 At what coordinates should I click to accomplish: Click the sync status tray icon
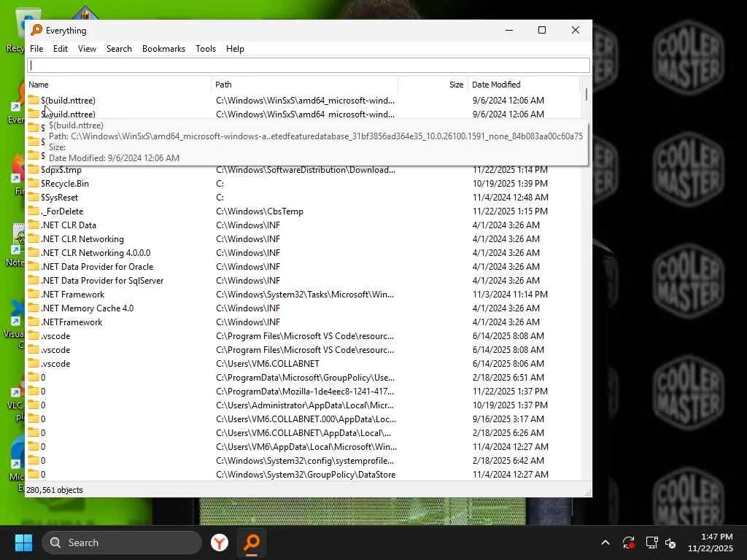point(628,542)
